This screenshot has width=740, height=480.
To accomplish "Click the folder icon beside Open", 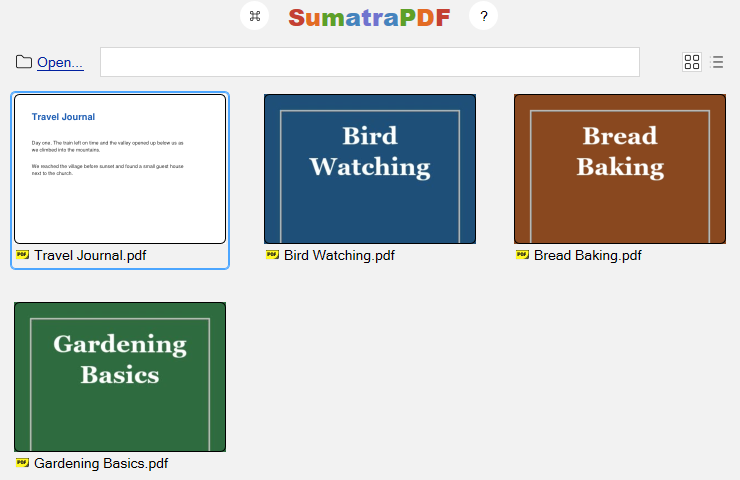I will coord(24,62).
